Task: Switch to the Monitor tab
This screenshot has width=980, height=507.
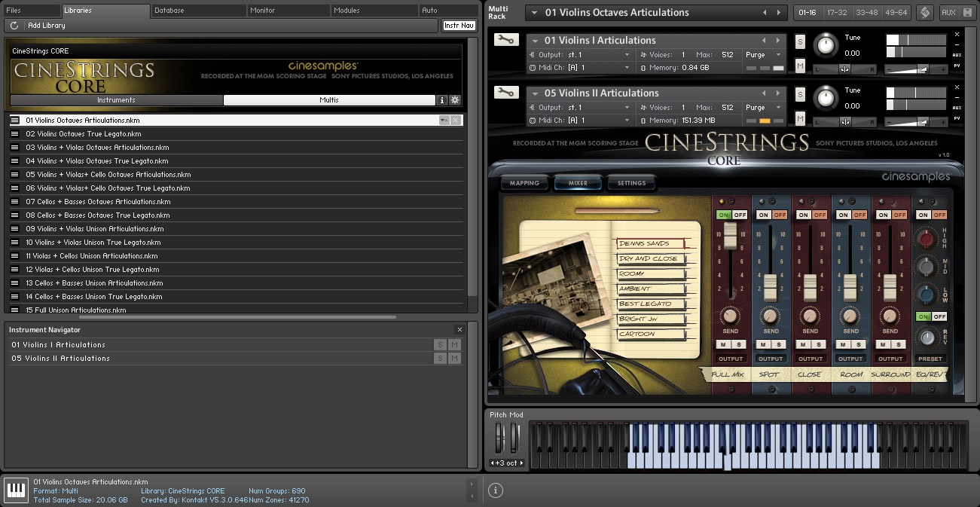Action: tap(289, 11)
